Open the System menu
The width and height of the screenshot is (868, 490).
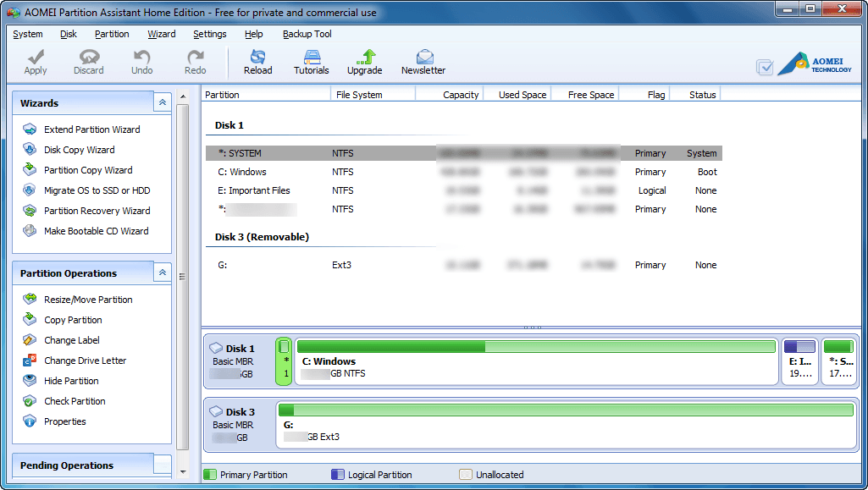pyautogui.click(x=28, y=34)
